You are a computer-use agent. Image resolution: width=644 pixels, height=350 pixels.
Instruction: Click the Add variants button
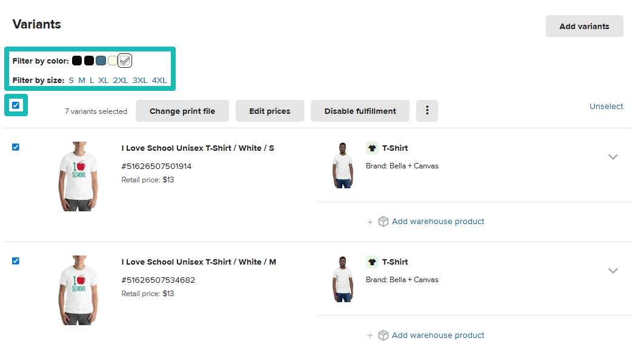pyautogui.click(x=583, y=26)
